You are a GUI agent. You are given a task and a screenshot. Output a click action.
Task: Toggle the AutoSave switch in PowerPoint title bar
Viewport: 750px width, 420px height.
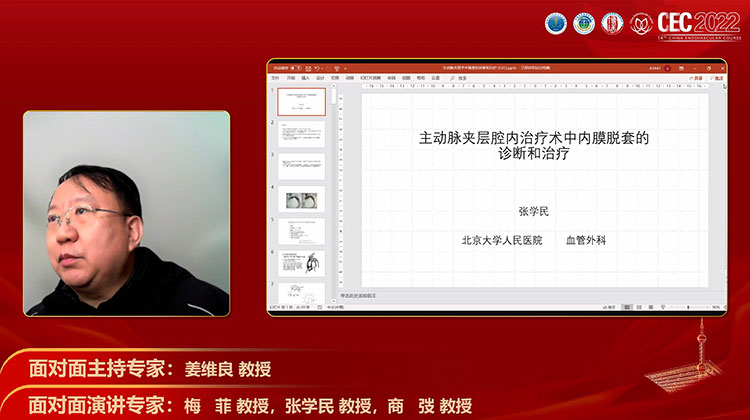coord(296,68)
